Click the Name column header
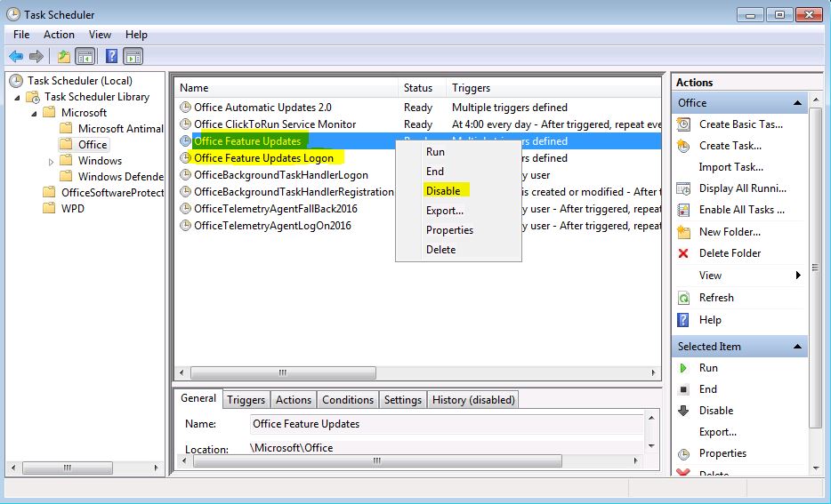 [x=286, y=88]
